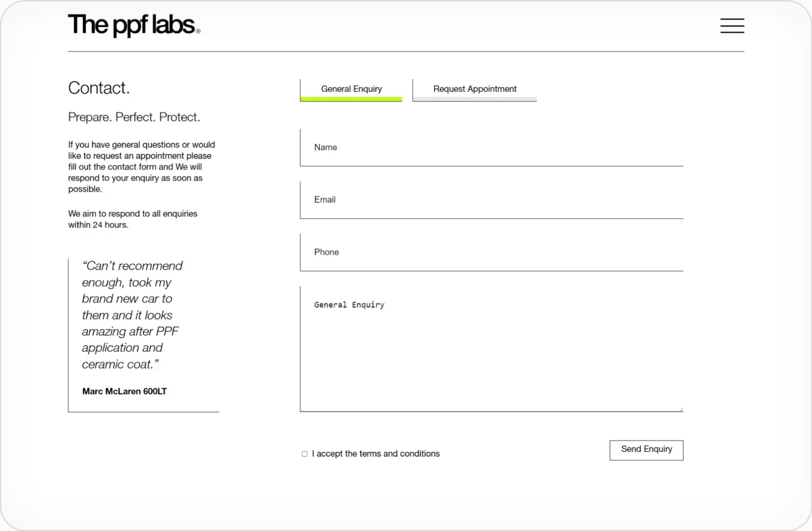This screenshot has width=812, height=531.
Task: Click the Marc McLaren 600LT author name
Action: (125, 392)
